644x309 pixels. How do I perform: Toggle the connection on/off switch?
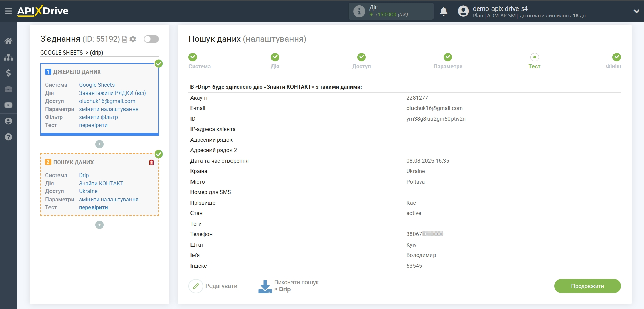pyautogui.click(x=151, y=39)
